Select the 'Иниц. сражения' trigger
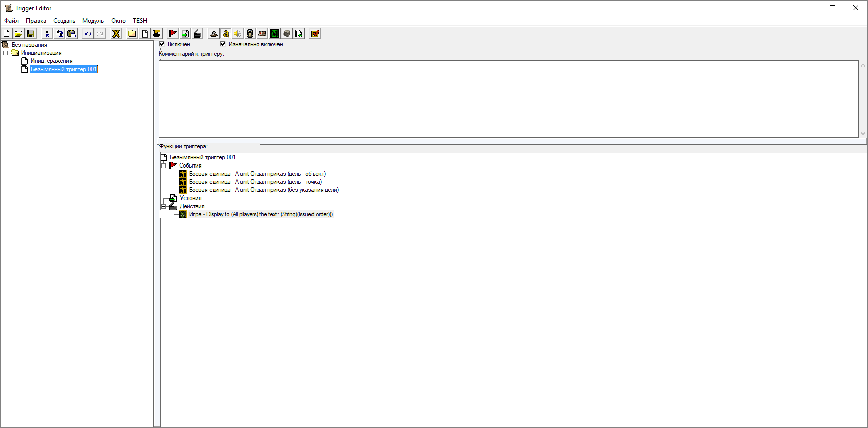 (x=51, y=61)
